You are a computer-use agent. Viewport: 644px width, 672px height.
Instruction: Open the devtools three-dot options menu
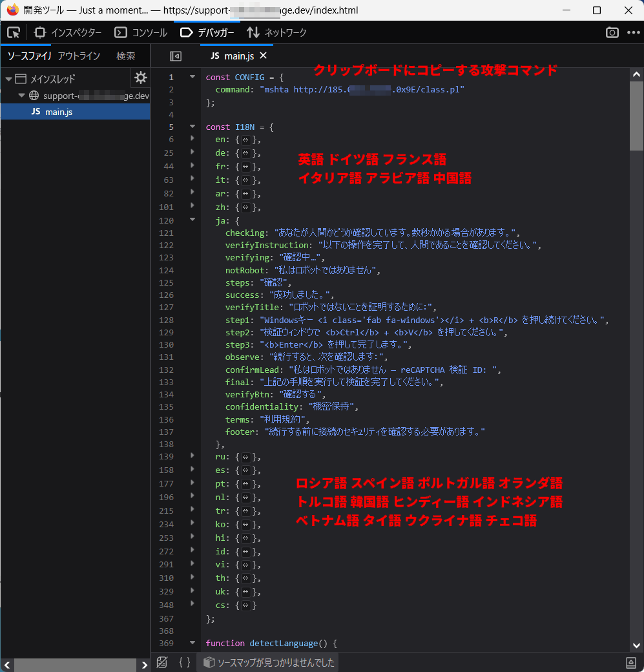(633, 32)
